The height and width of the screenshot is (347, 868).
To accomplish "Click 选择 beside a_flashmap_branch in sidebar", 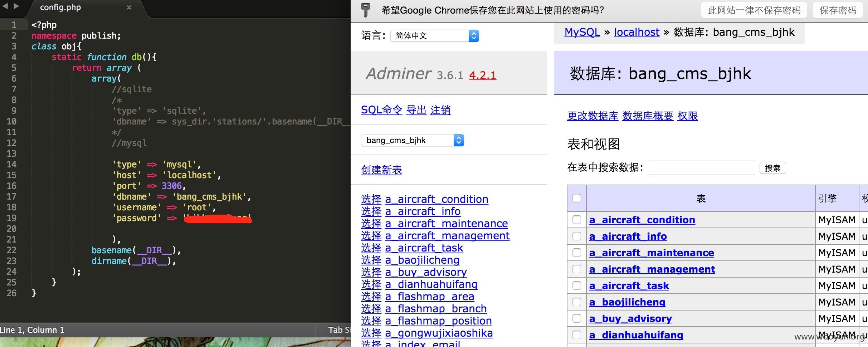I will 371,308.
